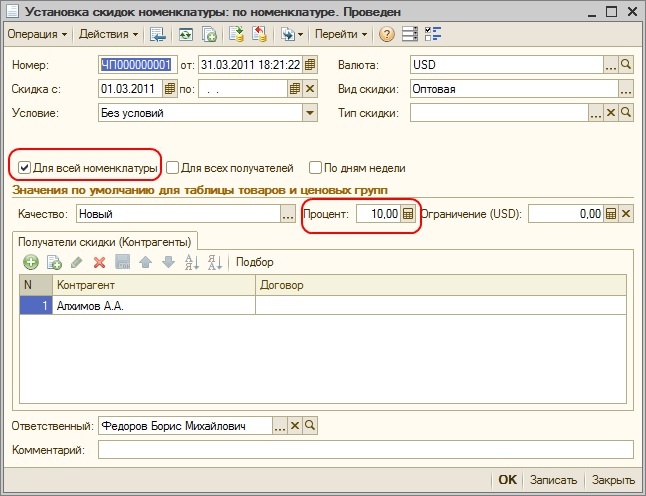Open calculator for Процент field
The image size is (646, 496).
(408, 214)
